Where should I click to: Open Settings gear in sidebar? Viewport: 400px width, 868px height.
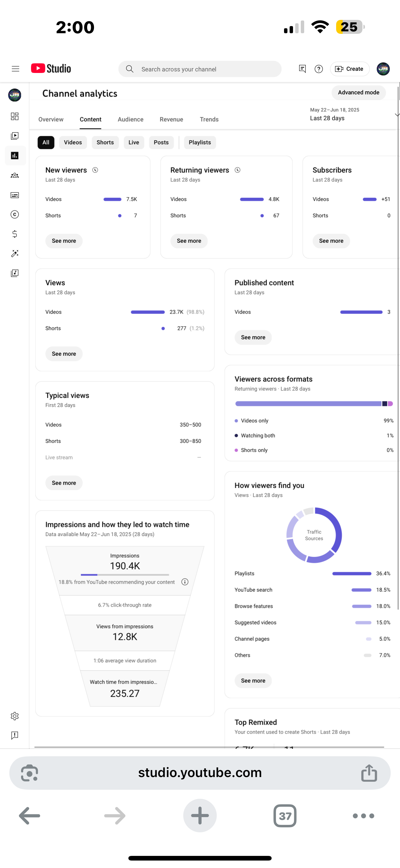(x=15, y=716)
